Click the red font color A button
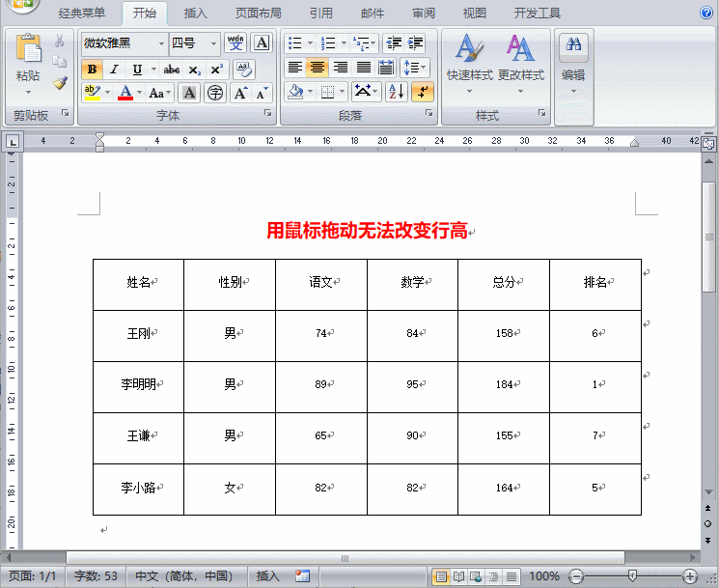Image resolution: width=719 pixels, height=588 pixels. pos(125,93)
